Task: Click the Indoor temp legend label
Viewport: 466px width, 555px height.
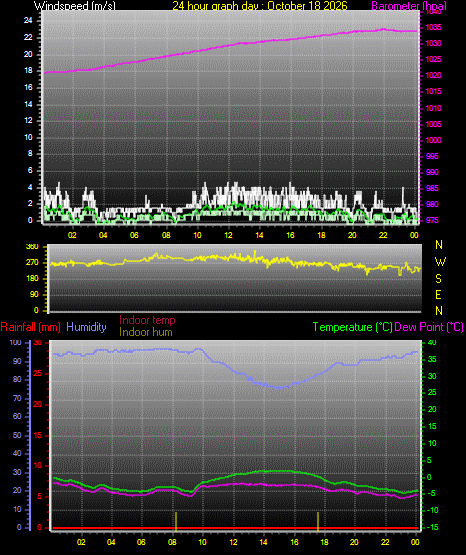Action: pos(147,320)
